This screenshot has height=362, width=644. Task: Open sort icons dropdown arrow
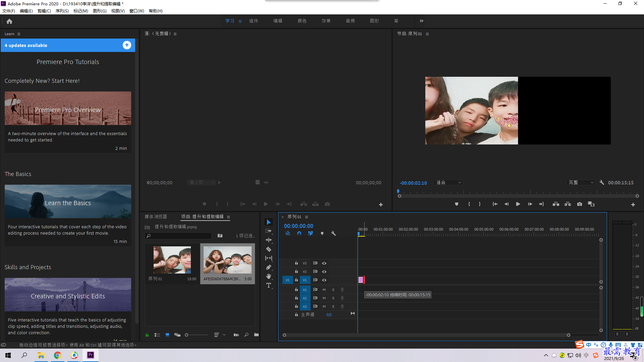(x=224, y=335)
